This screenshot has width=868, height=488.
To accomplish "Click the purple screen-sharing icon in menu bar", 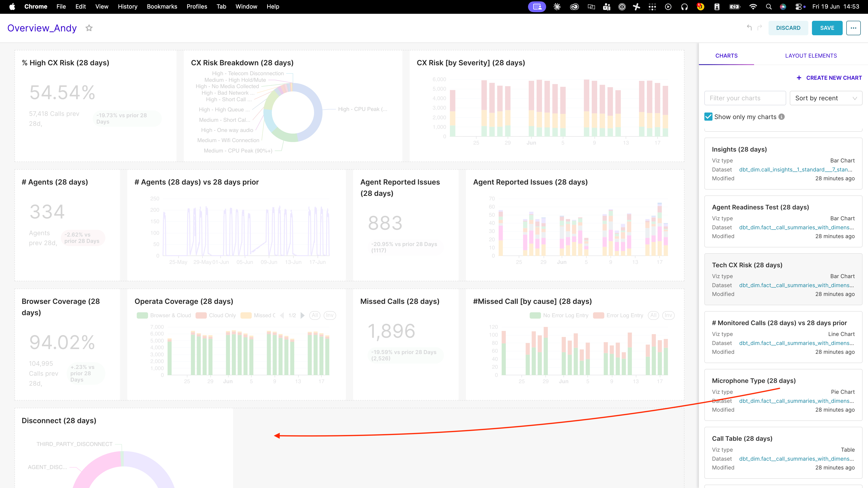I will [x=537, y=6].
